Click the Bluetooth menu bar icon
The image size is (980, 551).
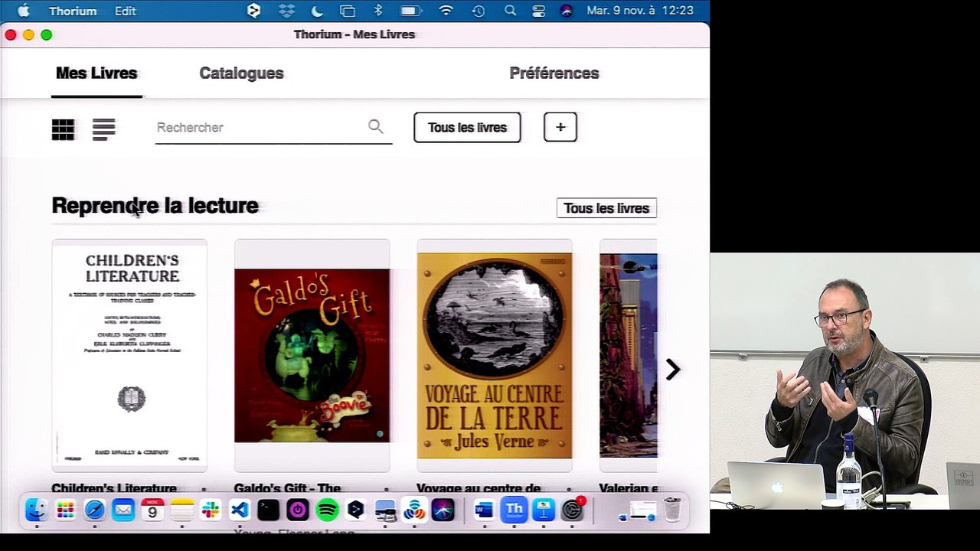(377, 11)
